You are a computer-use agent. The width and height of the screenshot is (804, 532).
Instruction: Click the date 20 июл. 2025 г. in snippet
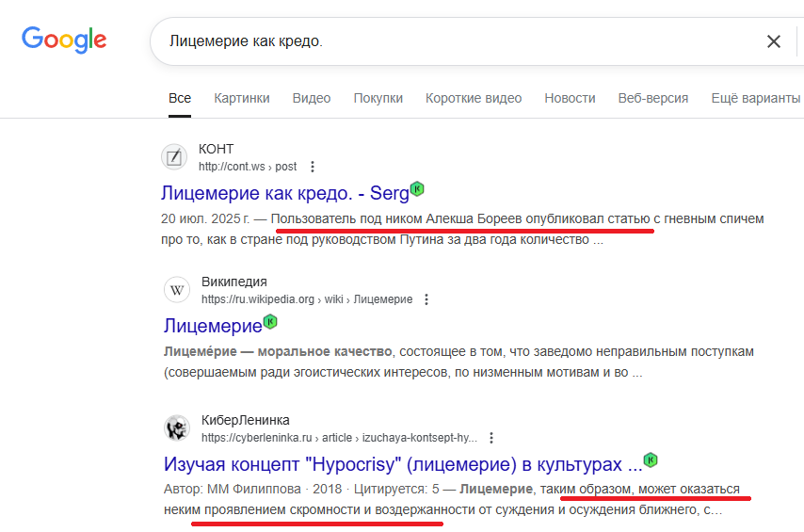205,219
